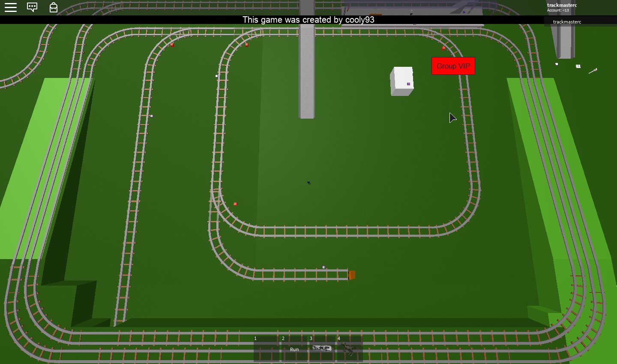Image resolution: width=617 pixels, height=364 pixels.
Task: Purchase Group VIP with the red button
Action: 453,66
